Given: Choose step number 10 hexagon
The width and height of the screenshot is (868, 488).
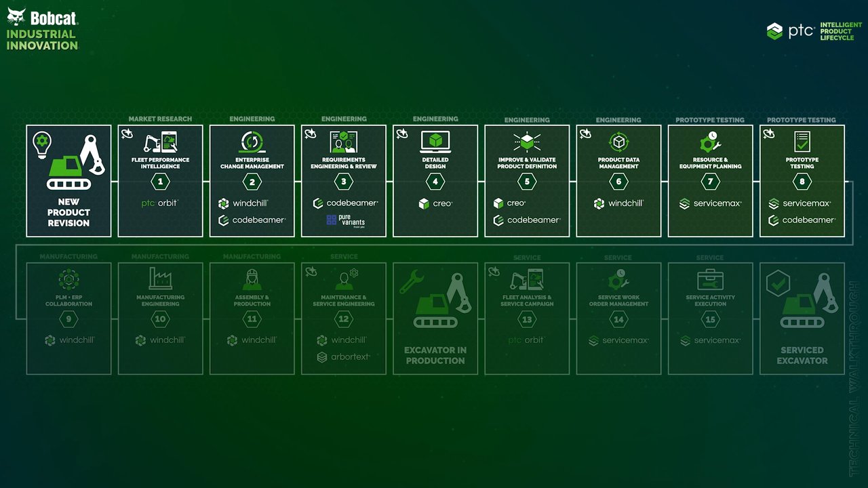Looking at the screenshot, I should pyautogui.click(x=161, y=319).
